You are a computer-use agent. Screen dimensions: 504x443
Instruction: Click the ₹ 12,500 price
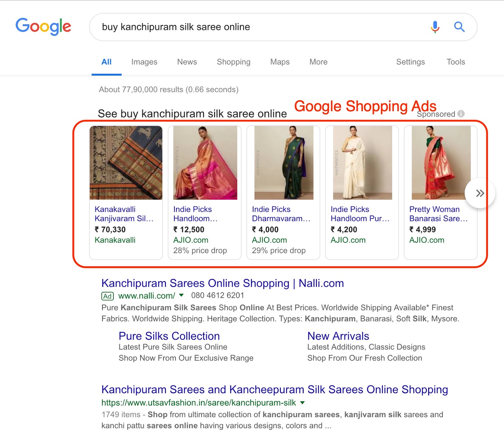(189, 230)
